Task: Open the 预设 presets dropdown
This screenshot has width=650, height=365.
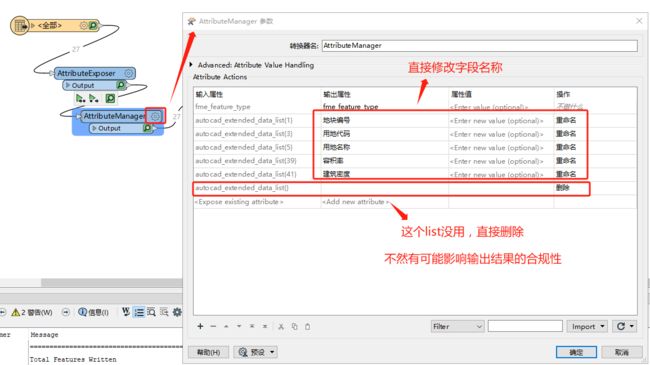Action: click(x=256, y=352)
